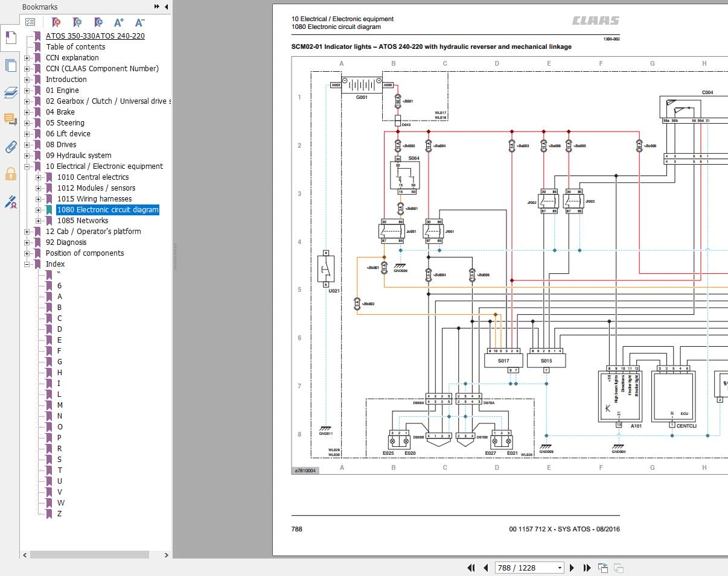
Task: Select the CCN (CLAAS Component Number) bookmark
Action: click(x=102, y=68)
